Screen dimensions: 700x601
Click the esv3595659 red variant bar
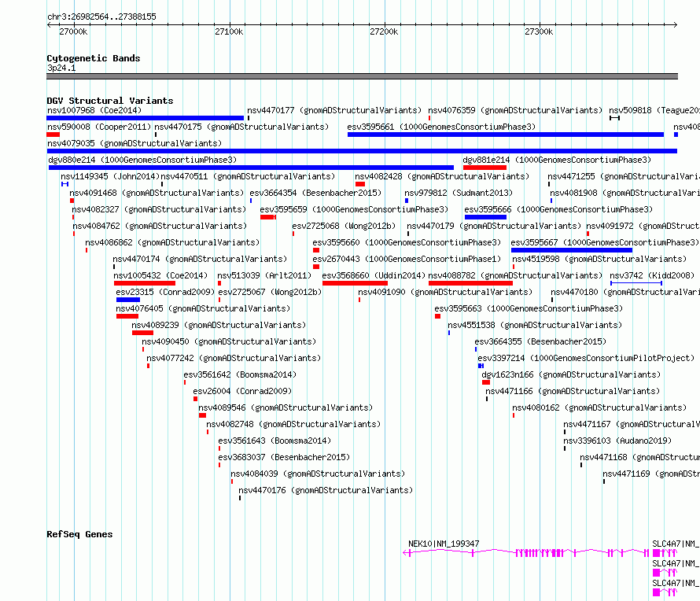coord(268,217)
